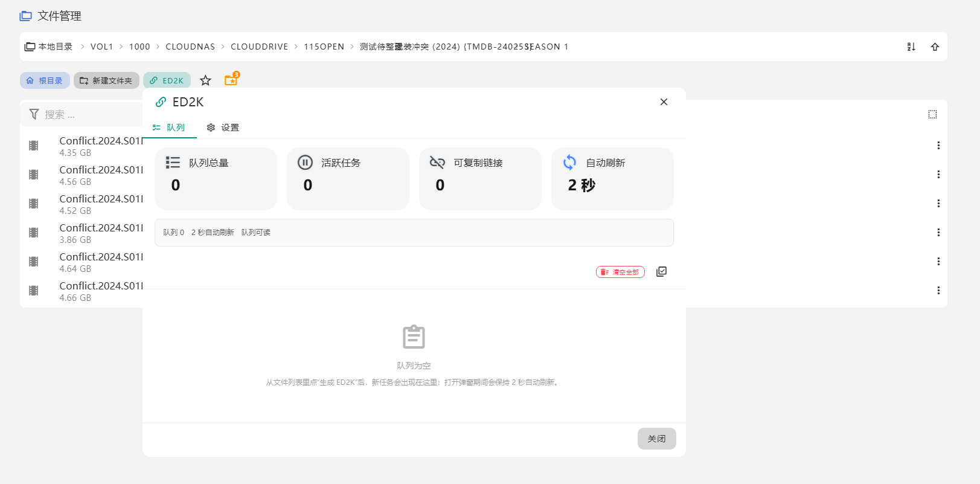Open the more menu for the 4.52 GB file
Viewport: 980px width, 484px height.
tap(938, 204)
